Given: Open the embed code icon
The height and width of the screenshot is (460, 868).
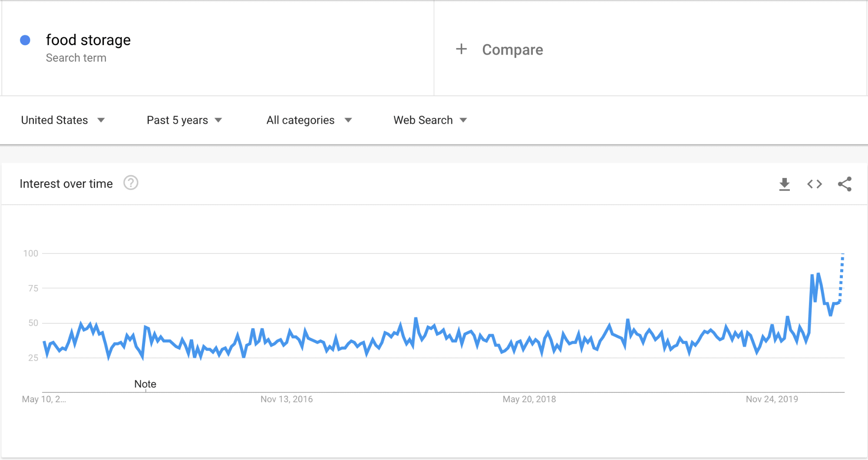Looking at the screenshot, I should pyautogui.click(x=815, y=184).
